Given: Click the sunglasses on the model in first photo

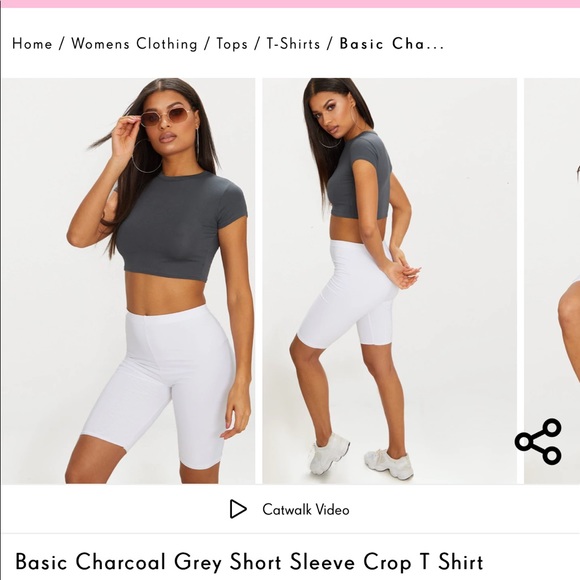Looking at the screenshot, I should 166,117.
